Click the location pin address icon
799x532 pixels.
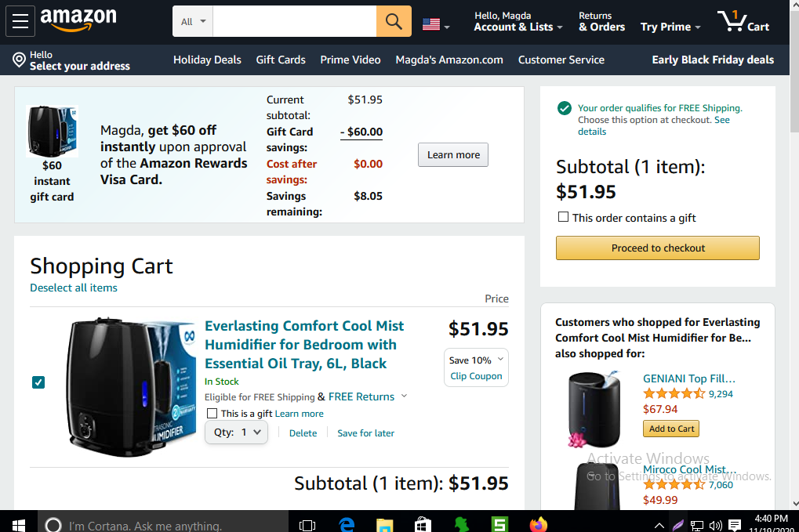coord(20,60)
